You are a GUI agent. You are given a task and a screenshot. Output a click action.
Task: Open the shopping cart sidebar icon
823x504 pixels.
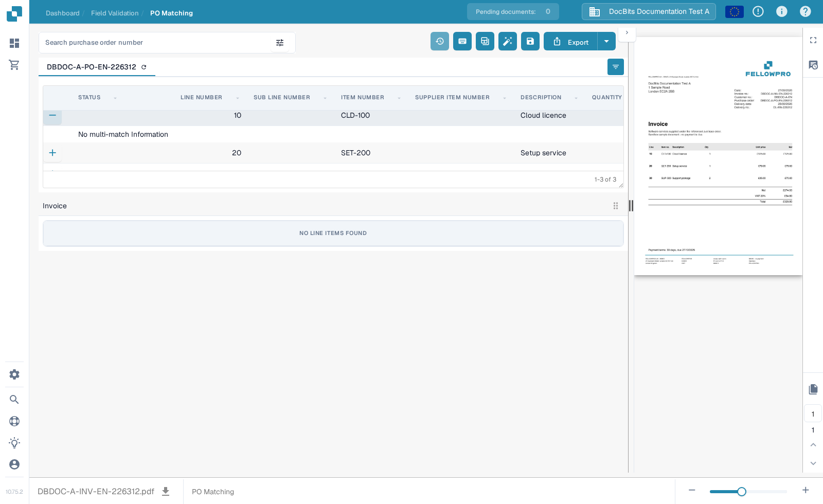click(x=14, y=65)
